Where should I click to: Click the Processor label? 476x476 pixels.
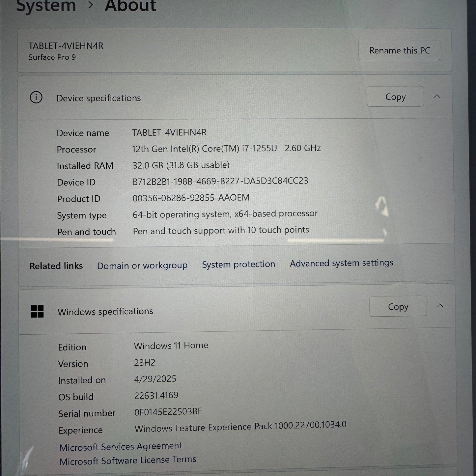tap(76, 150)
